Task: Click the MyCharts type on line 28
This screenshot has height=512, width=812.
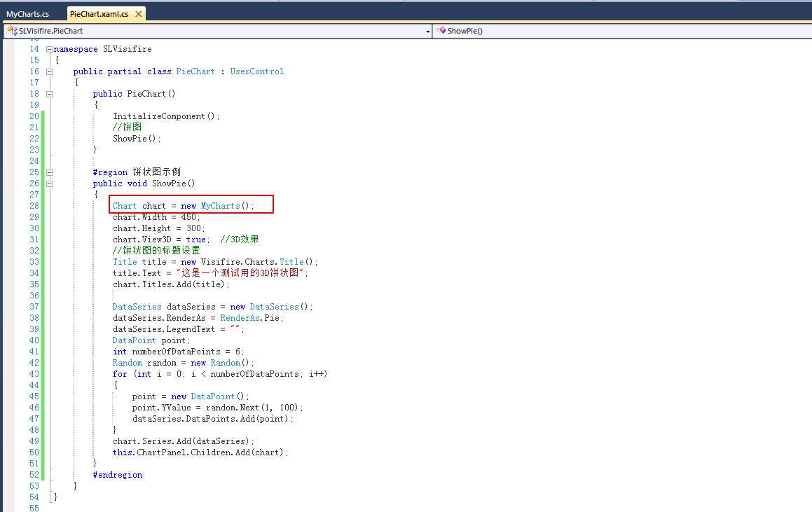Action: [220, 206]
